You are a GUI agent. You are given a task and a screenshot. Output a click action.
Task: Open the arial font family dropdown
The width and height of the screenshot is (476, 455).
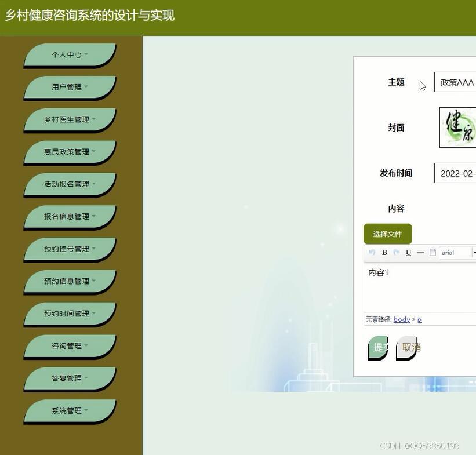coord(458,252)
